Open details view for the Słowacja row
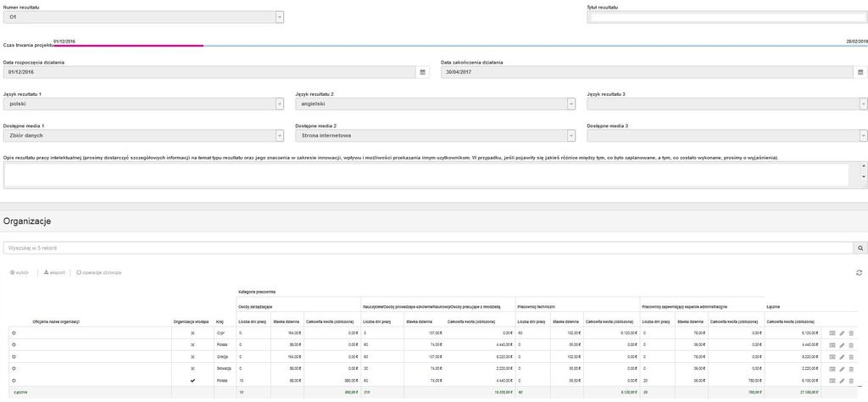The image size is (868, 402). point(832,369)
